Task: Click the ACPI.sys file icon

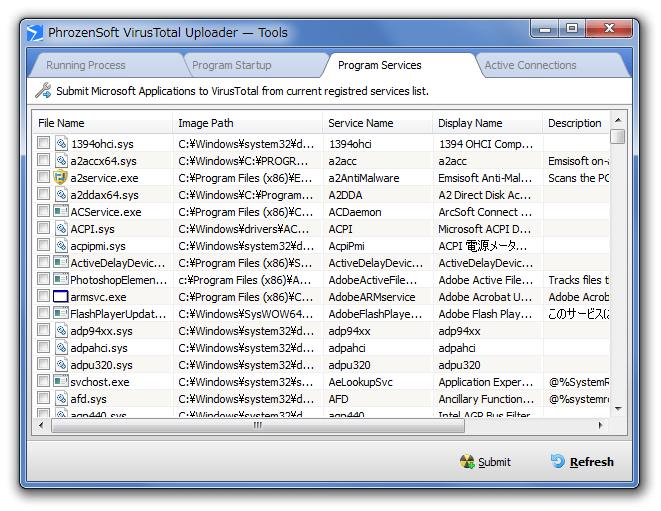Action: tap(61, 229)
